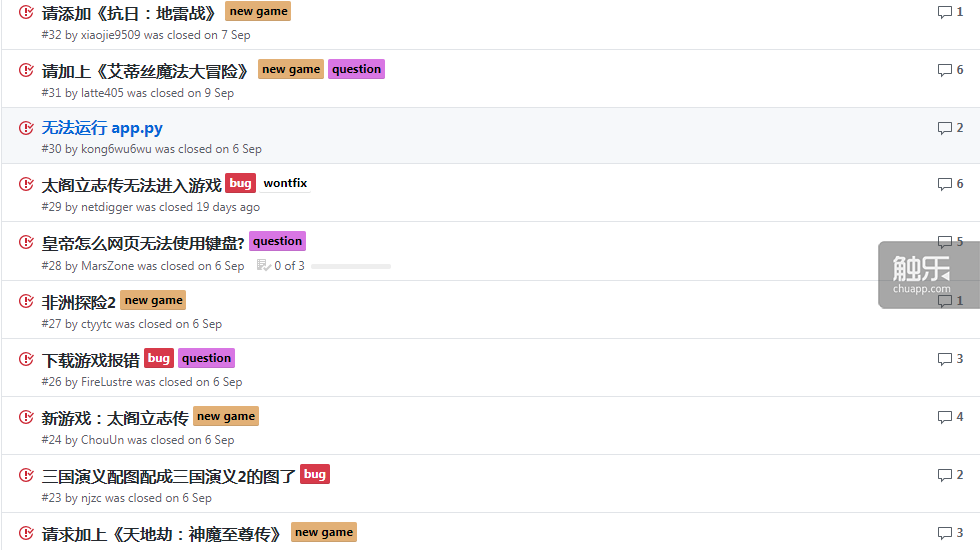The width and height of the screenshot is (980, 550).
Task: Click text '#28 by MarsZone was closed on 6 Sep'
Action: pos(142,266)
